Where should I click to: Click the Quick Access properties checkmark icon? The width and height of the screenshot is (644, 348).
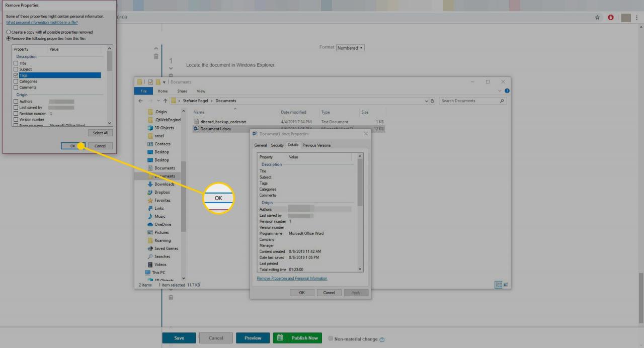(150, 82)
